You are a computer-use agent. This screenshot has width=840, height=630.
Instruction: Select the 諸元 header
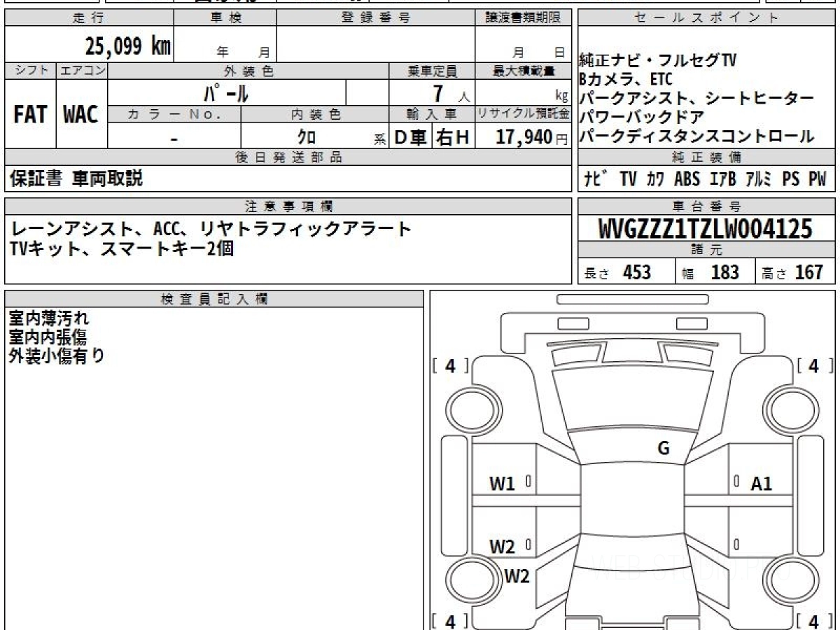tap(706, 251)
